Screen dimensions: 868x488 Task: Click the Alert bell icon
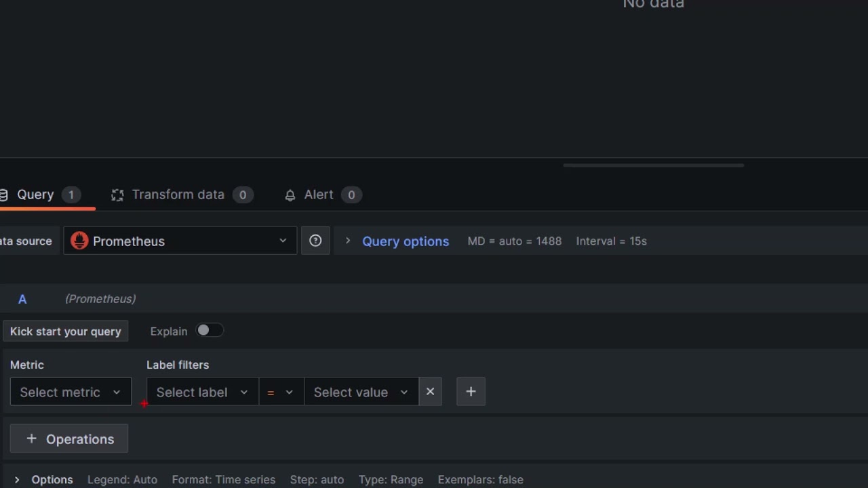(290, 195)
